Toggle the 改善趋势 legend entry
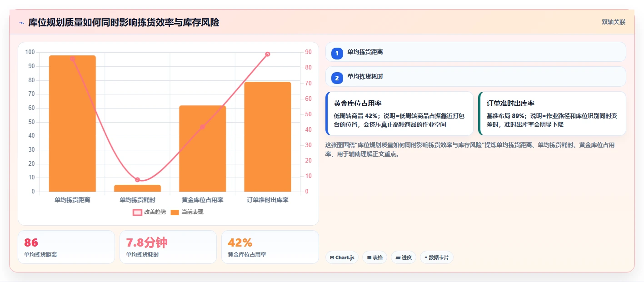The width and height of the screenshot is (644, 282). 149,212
